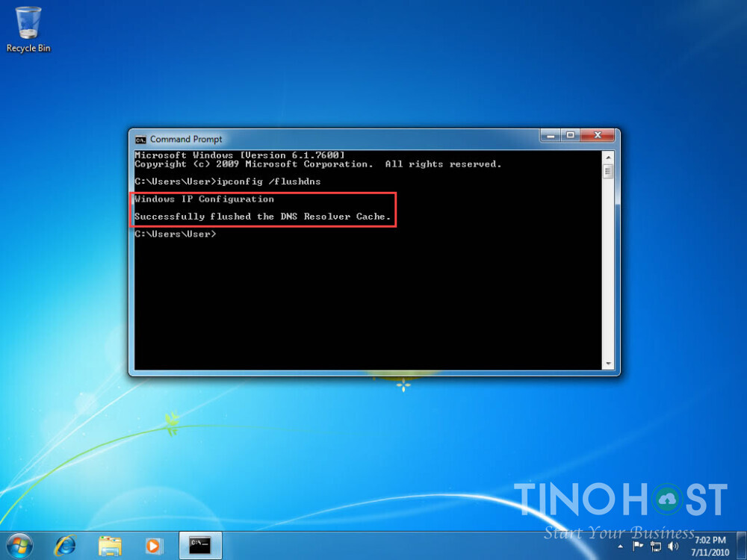
Task: Click the scrollbar up arrow in Command Prompt
Action: (608, 157)
